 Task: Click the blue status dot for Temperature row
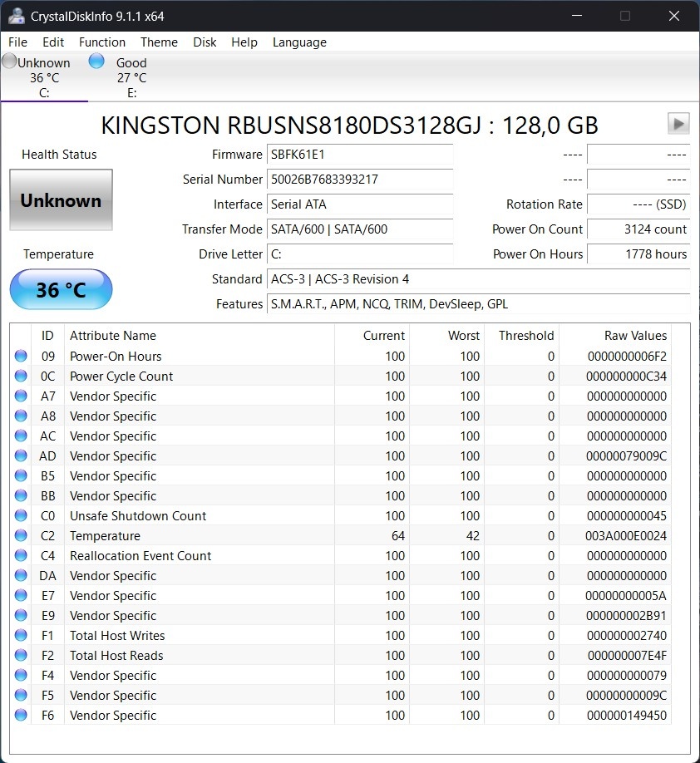(21, 536)
